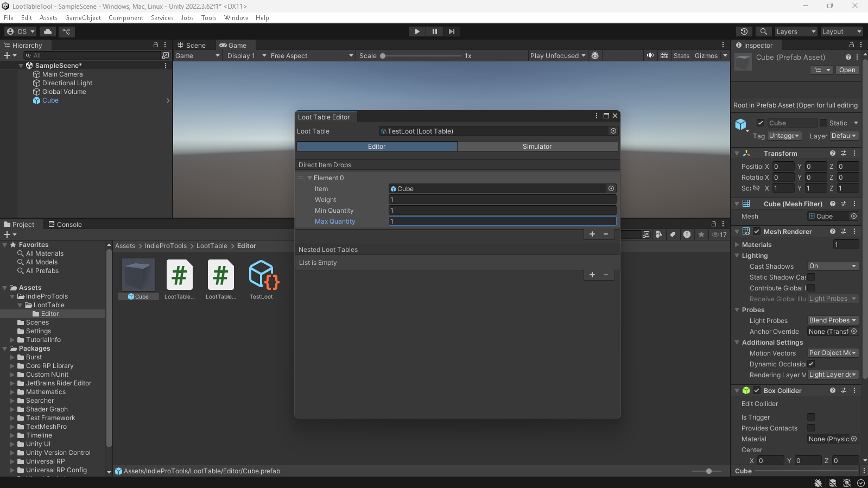The image size is (868, 488).
Task: Filter Project assets by label
Action: click(x=673, y=235)
